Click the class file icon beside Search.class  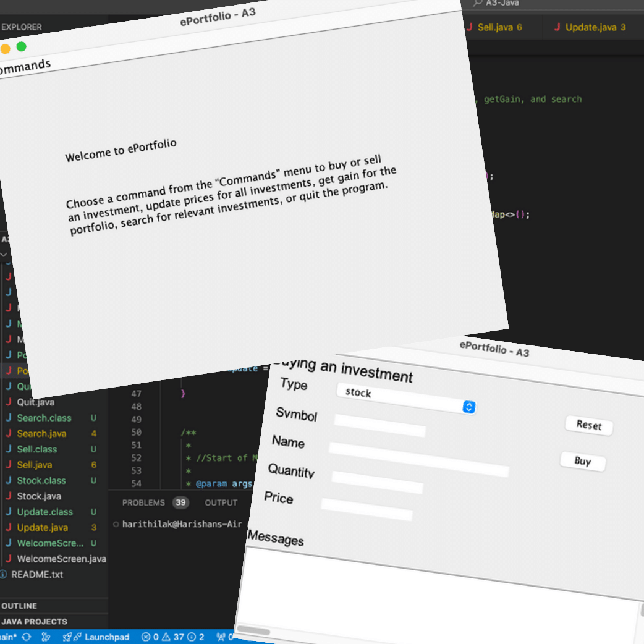click(9, 418)
